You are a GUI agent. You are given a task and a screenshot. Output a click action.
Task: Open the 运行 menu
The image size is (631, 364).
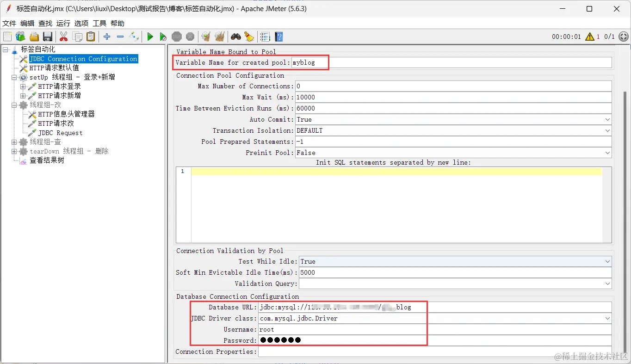coord(63,24)
